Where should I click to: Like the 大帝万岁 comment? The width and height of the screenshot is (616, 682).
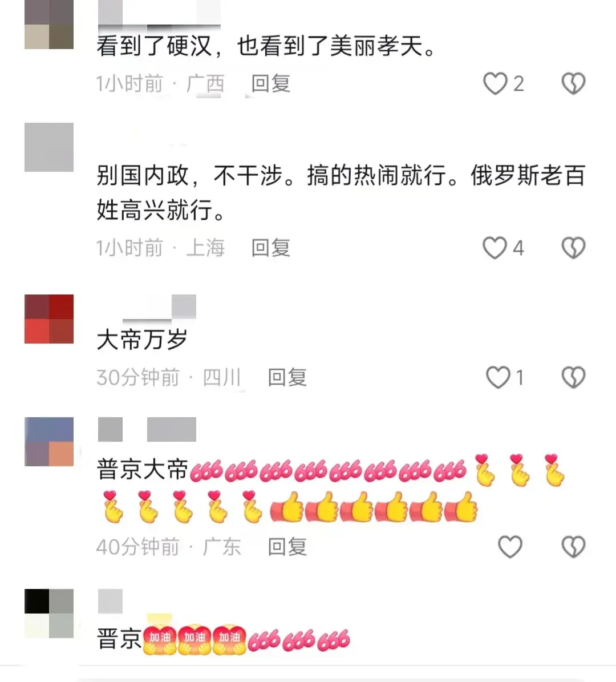498,377
